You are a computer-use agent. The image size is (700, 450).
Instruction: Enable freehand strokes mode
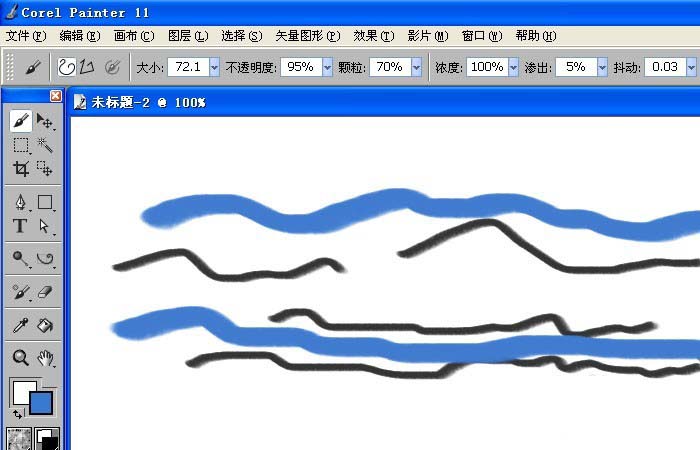tap(66, 68)
